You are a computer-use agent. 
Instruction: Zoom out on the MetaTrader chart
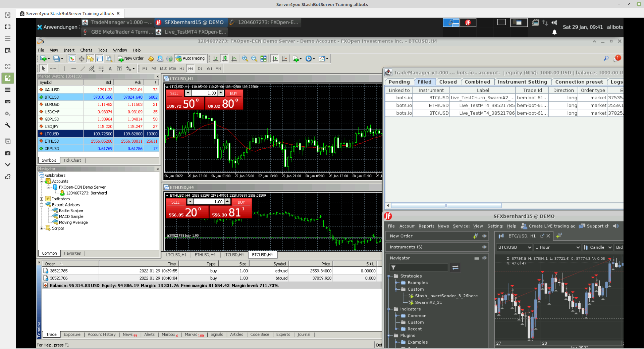click(254, 58)
